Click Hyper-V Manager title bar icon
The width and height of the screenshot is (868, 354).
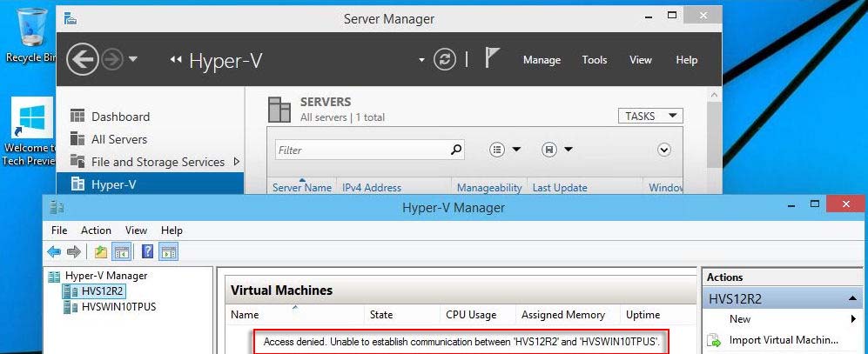click(57, 207)
